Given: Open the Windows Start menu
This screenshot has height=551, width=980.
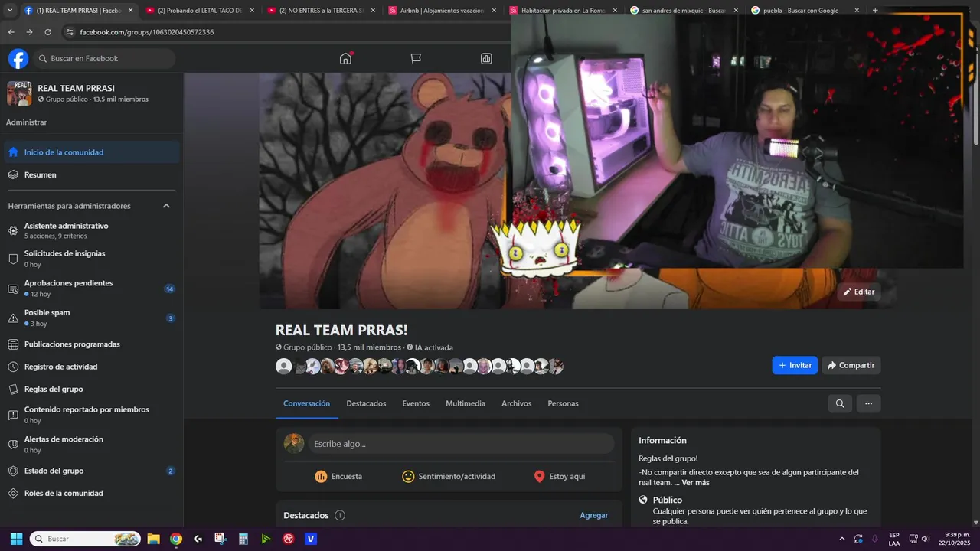Looking at the screenshot, I should point(16,539).
